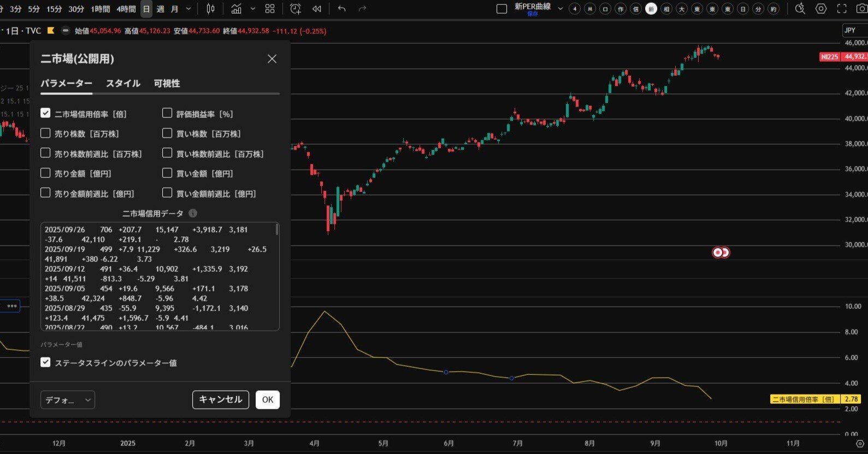
Task: Click the yellow flag next to TVC
Action: 51,31
